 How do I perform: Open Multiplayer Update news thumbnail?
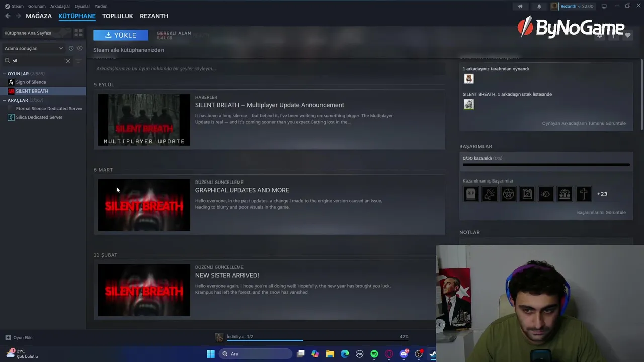[x=144, y=120]
